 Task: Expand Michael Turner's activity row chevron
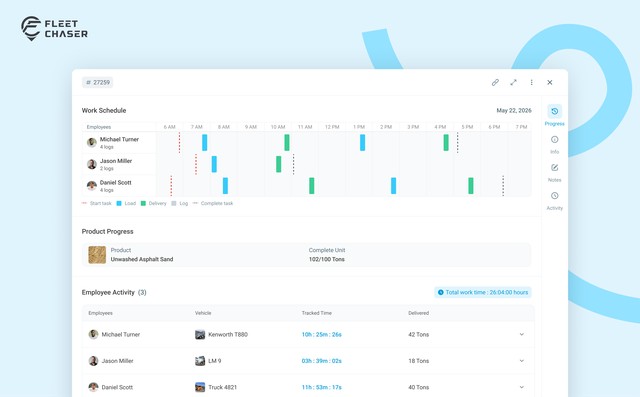522,334
